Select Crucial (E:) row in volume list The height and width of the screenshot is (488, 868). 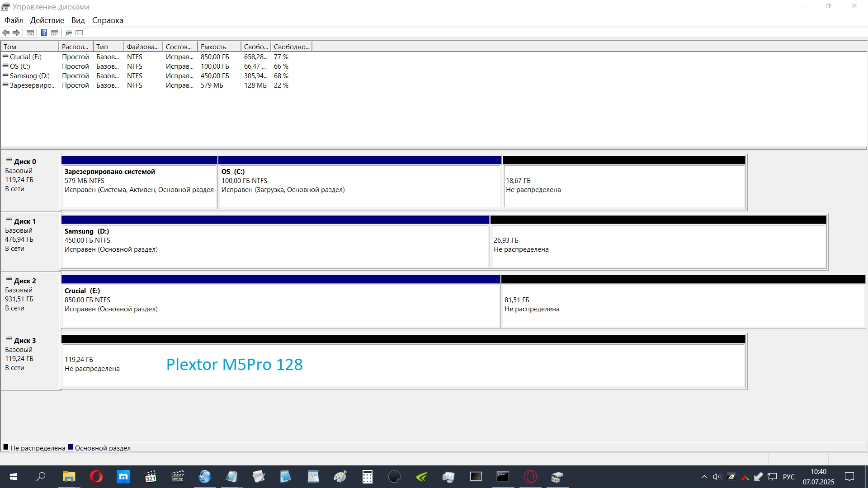point(25,57)
